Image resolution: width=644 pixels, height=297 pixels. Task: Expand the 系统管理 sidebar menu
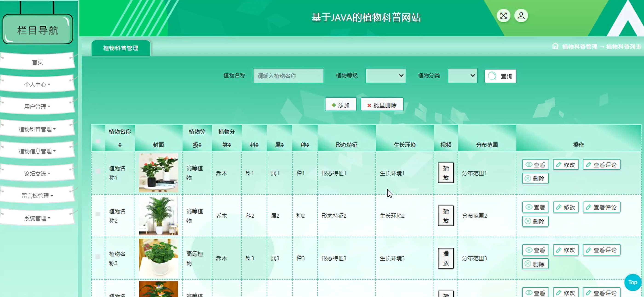tap(37, 218)
